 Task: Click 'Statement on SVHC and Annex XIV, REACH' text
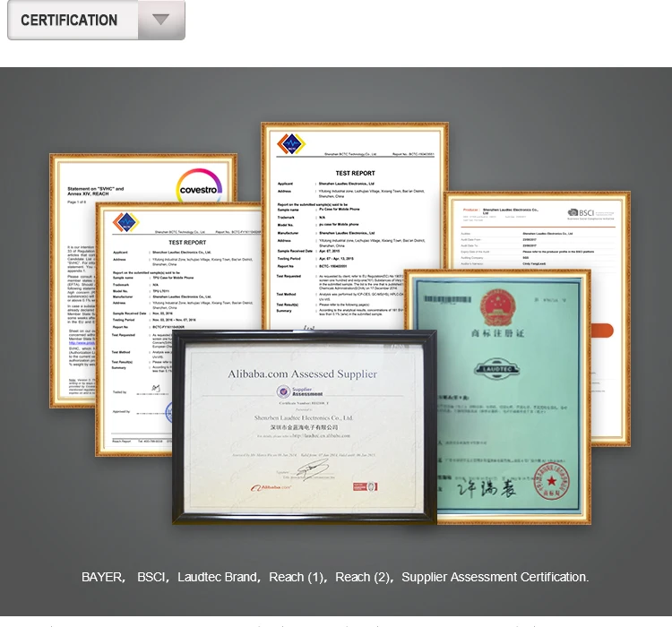point(95,191)
